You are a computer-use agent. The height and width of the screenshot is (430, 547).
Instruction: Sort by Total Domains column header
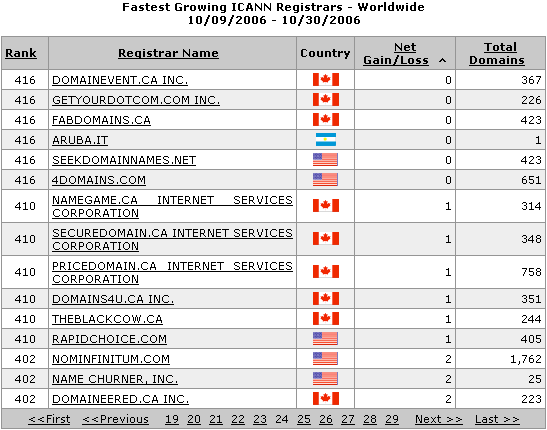(x=497, y=53)
